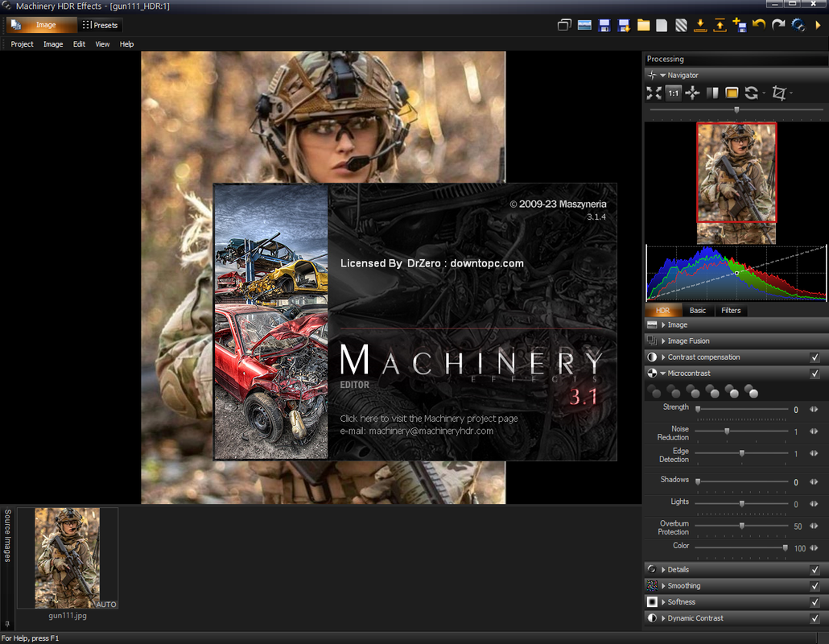Select the gun111.jpg source thumbnail
The height and width of the screenshot is (644, 829).
click(x=67, y=558)
